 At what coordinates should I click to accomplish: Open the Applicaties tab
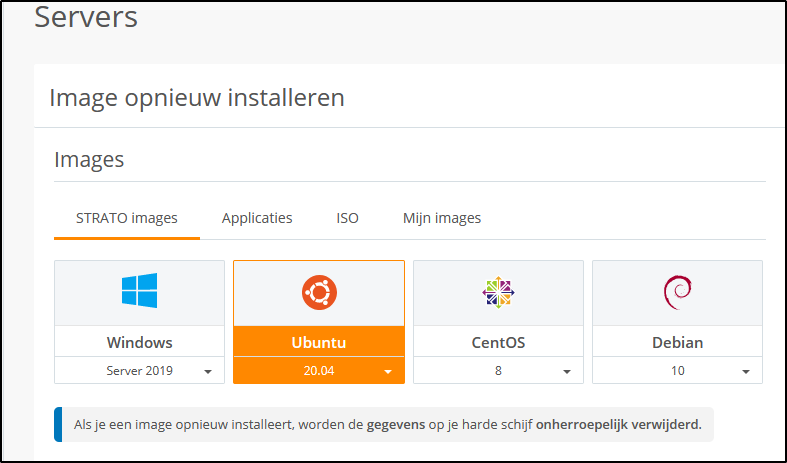tap(257, 218)
